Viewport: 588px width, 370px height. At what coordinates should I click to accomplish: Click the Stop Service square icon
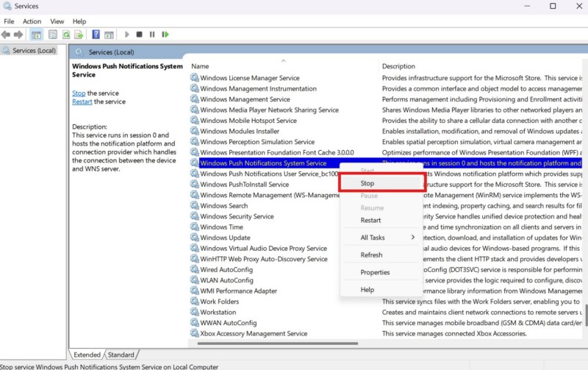click(x=140, y=35)
